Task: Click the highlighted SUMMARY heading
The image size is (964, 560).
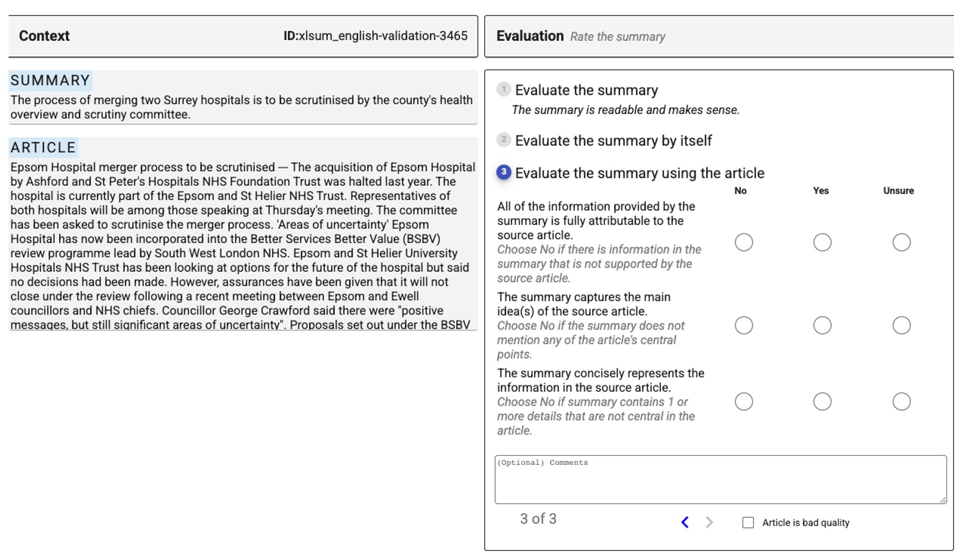Action: coord(51,80)
